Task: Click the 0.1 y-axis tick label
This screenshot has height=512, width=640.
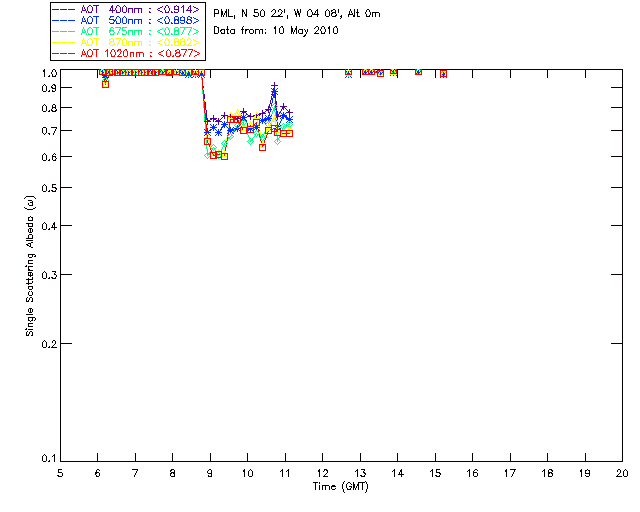Action: pyautogui.click(x=49, y=458)
